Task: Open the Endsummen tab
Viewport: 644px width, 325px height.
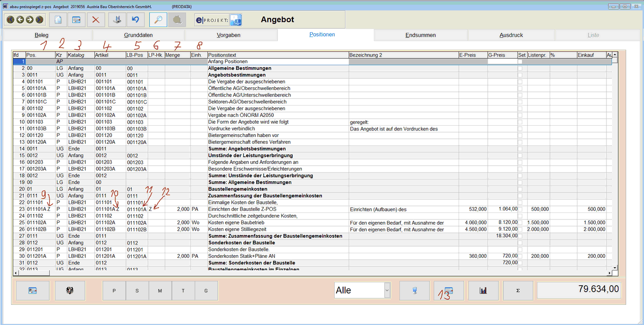Action: (x=421, y=35)
